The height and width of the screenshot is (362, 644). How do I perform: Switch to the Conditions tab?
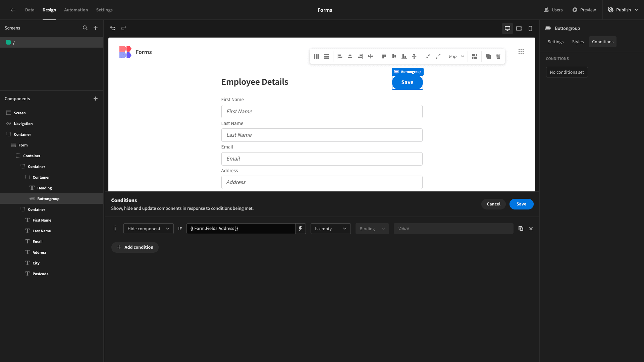click(x=603, y=42)
